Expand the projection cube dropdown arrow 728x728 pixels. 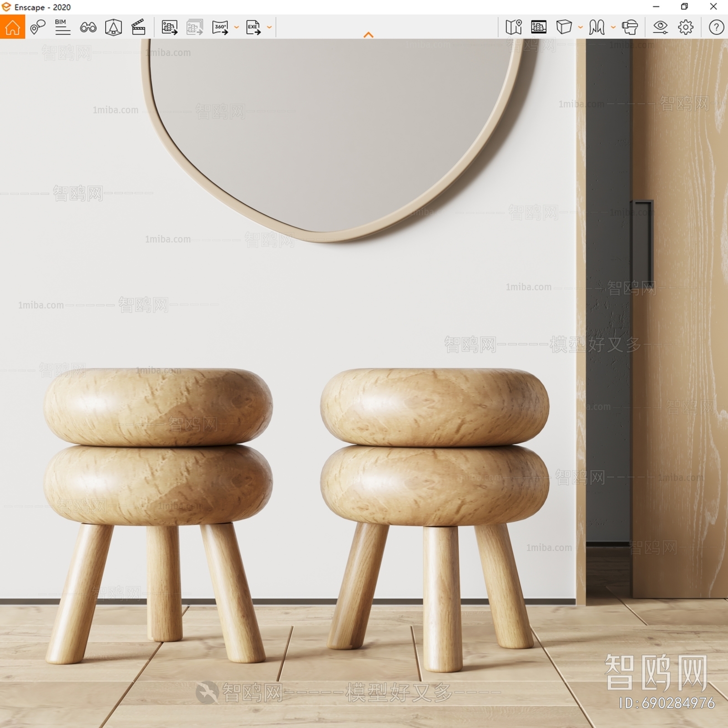pyautogui.click(x=580, y=27)
